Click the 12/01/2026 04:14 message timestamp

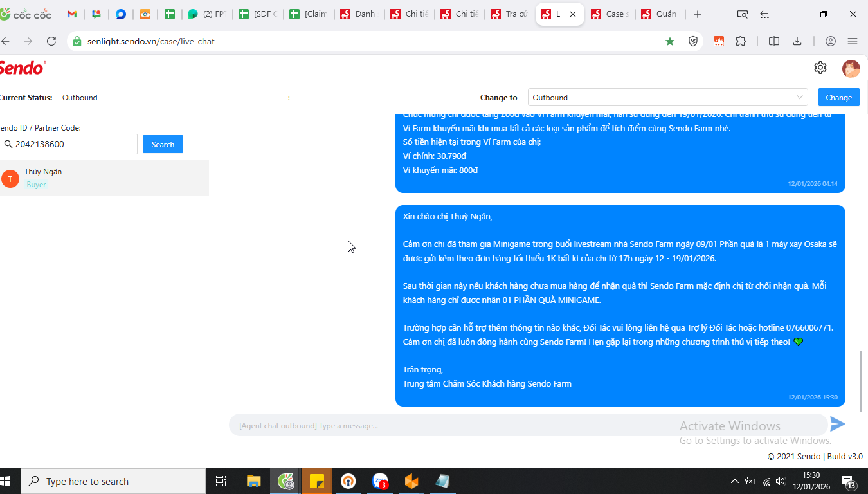point(813,184)
